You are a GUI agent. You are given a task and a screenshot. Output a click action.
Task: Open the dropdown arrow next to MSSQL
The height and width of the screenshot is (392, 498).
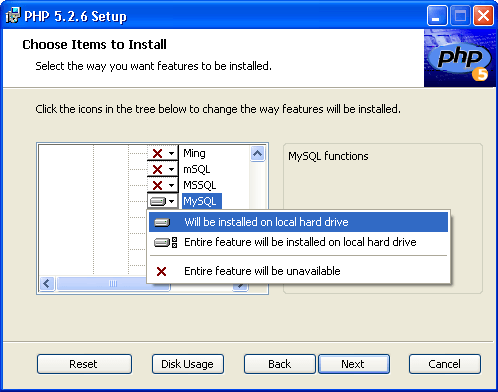tap(171, 185)
